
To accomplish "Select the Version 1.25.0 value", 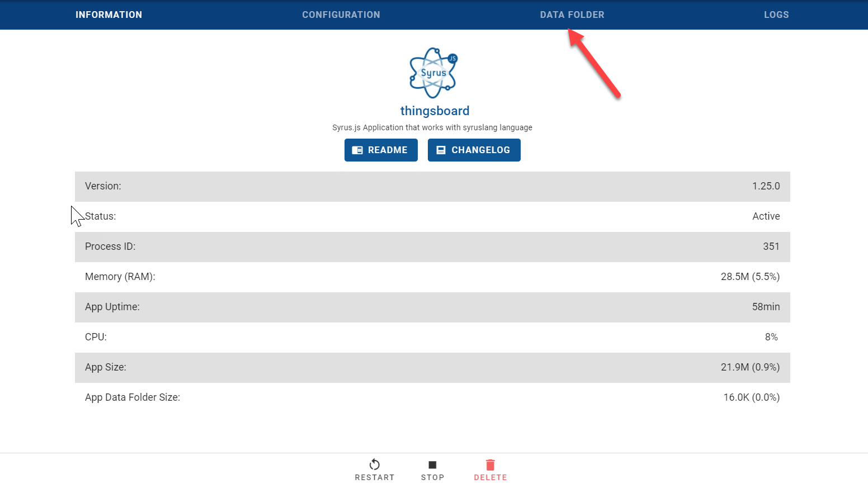I will [x=766, y=186].
